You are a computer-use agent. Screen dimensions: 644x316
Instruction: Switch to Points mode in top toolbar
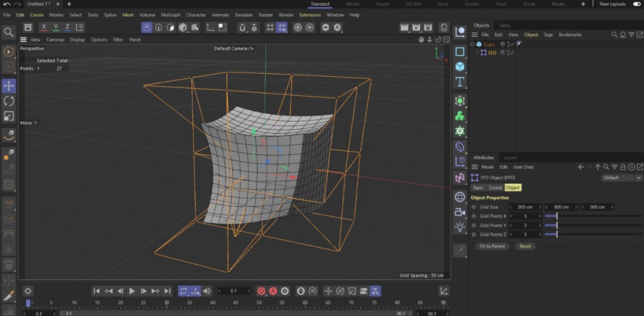[147, 28]
